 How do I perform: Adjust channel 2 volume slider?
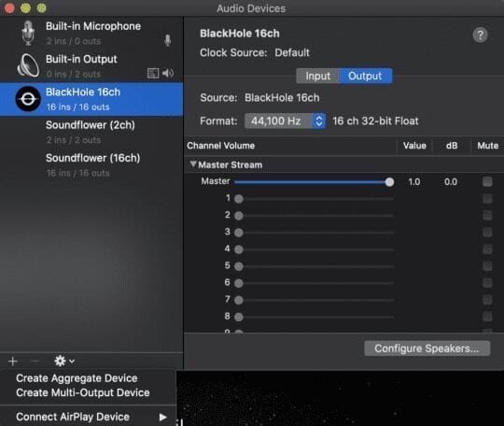tap(314, 216)
